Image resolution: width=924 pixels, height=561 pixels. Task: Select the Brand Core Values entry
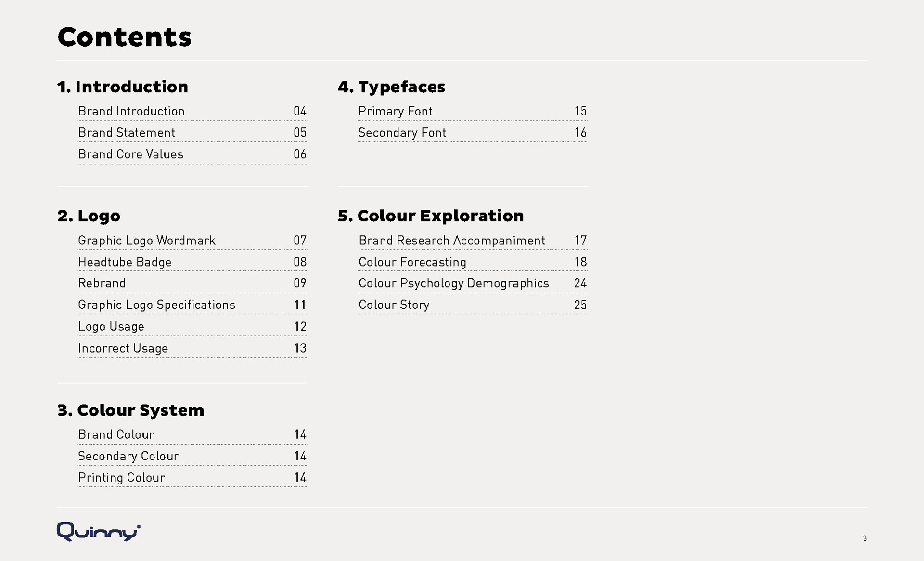131,154
